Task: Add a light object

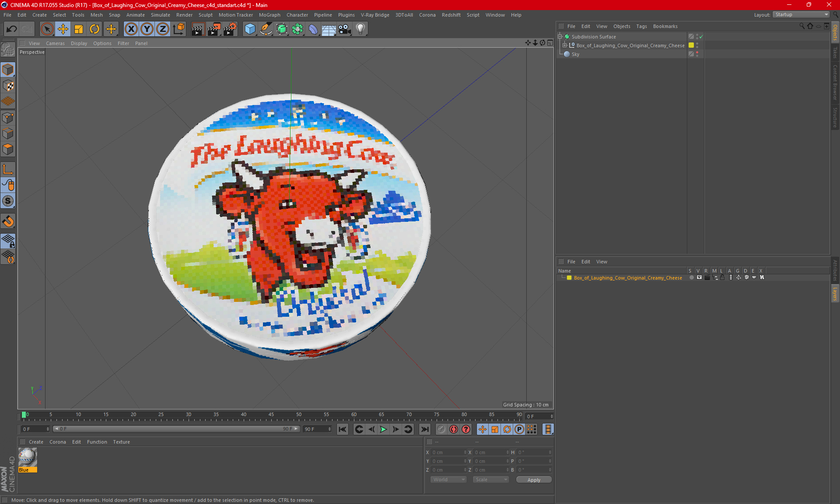Action: (360, 29)
